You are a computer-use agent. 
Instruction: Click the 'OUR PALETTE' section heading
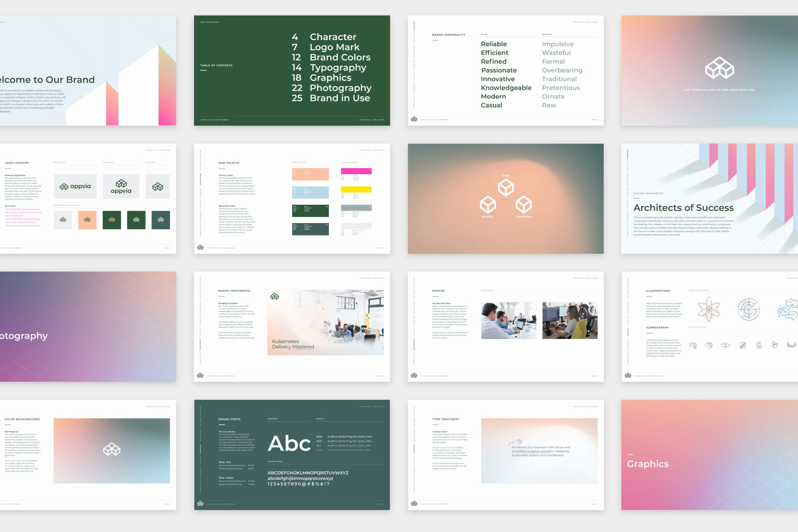click(x=229, y=163)
